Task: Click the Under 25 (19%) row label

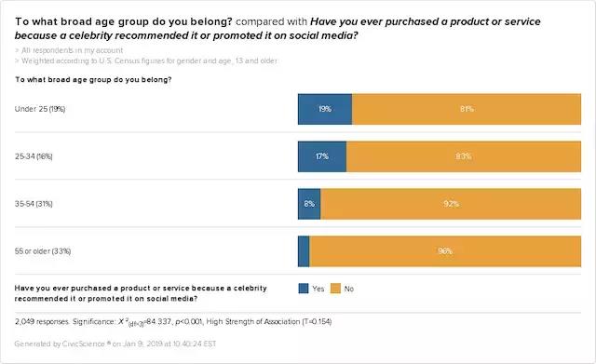Action: [40, 109]
